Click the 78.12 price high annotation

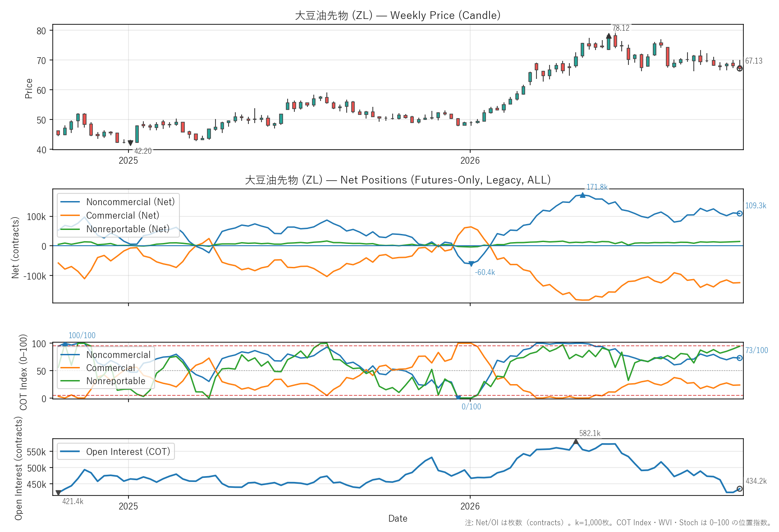(621, 28)
